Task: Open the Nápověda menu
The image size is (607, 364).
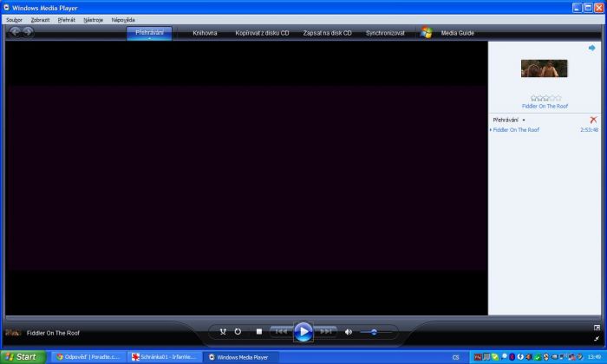Action: (x=123, y=20)
